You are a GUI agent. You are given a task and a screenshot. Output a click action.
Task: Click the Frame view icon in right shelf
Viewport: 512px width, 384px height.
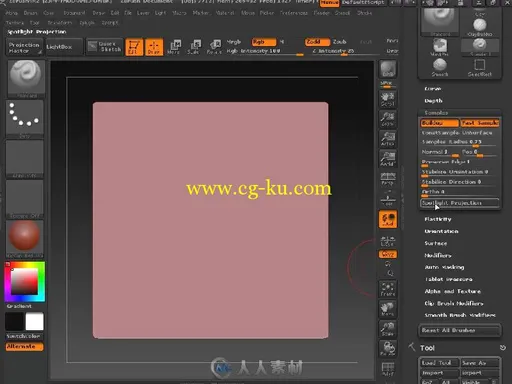(x=388, y=289)
